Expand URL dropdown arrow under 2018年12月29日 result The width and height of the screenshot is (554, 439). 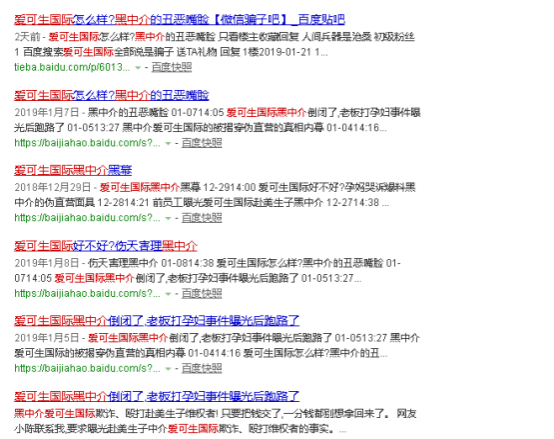click(x=168, y=218)
